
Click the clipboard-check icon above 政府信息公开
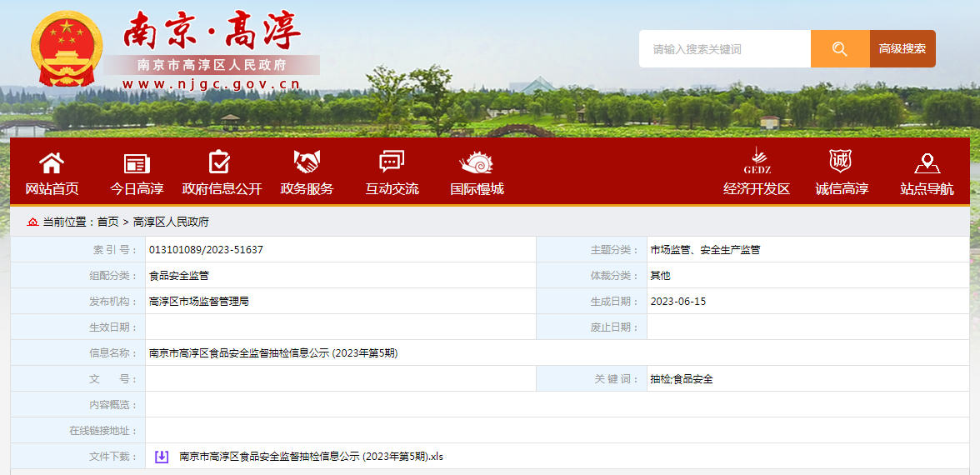point(219,162)
